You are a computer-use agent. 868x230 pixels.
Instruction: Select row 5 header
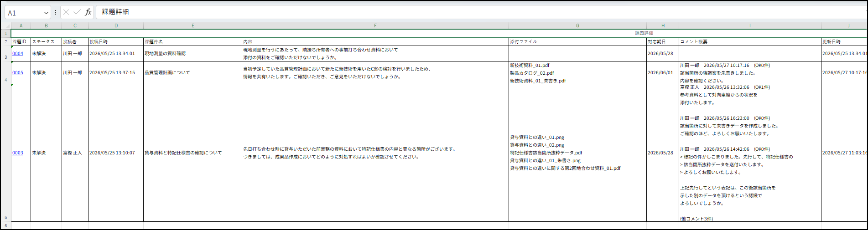pyautogui.click(x=6, y=153)
